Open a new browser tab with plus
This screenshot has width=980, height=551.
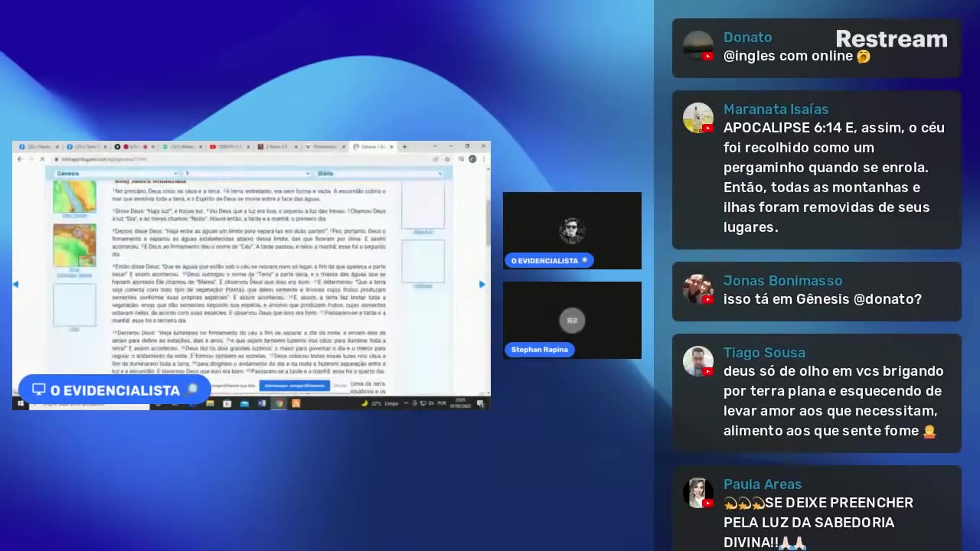click(x=404, y=146)
